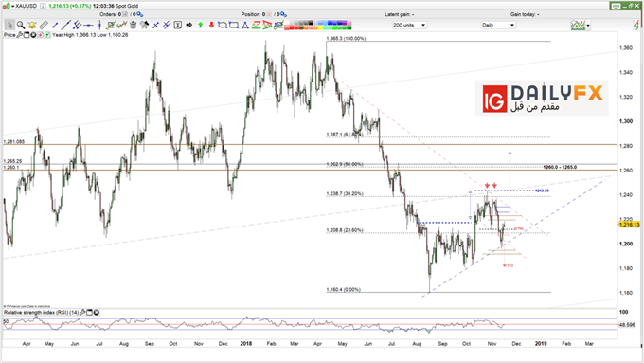Screen dimensions: 644x363
Task: Click the 2019 label on time axis
Action: [541, 344]
